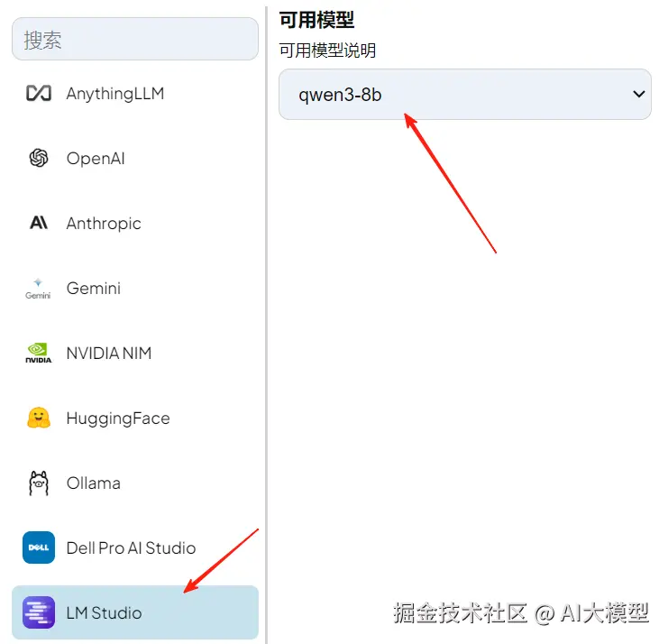Select Dell Pro AI Studio label

[x=131, y=547]
